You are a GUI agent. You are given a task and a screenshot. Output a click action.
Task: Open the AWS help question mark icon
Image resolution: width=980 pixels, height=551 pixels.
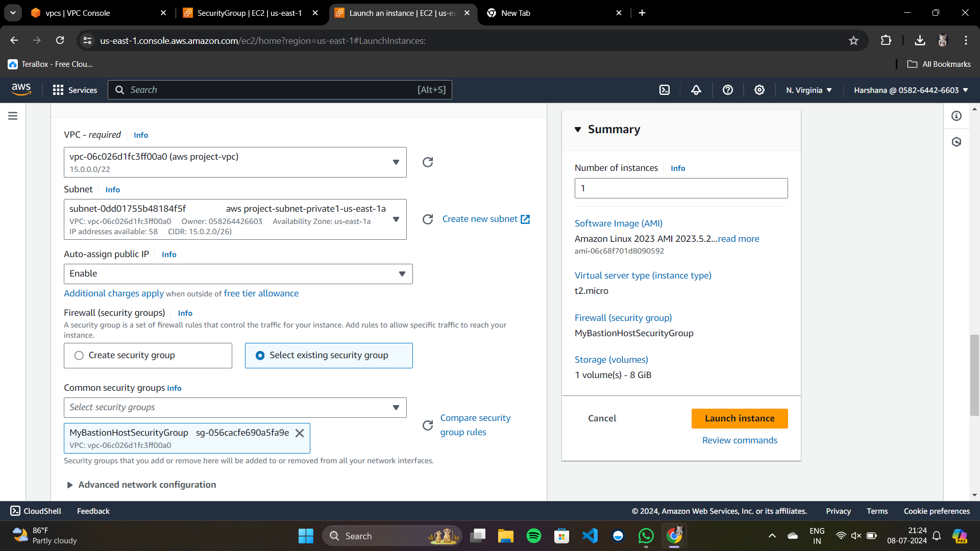728,90
